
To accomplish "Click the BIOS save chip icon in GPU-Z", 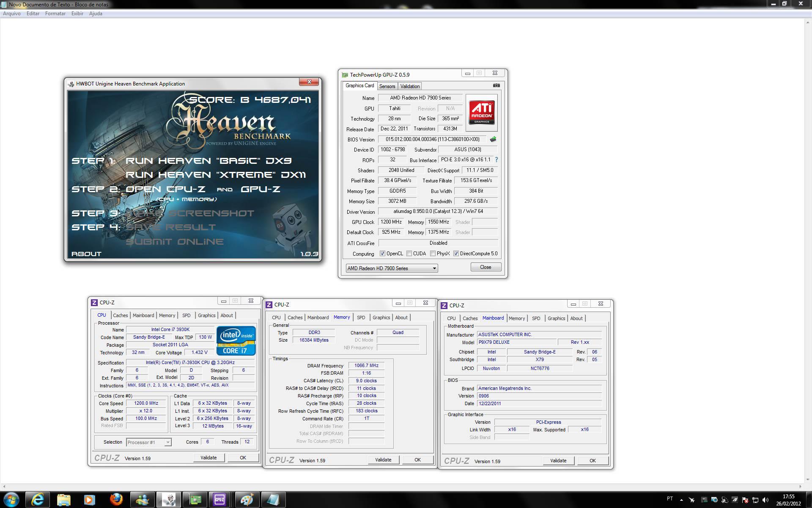I will coord(493,139).
